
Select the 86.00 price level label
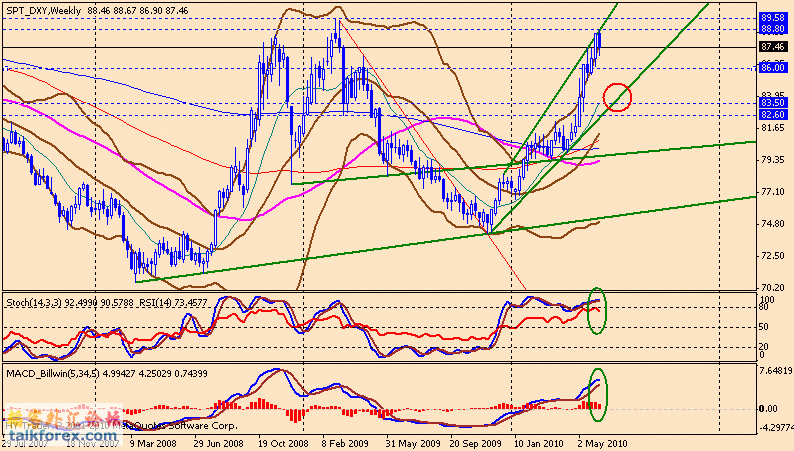point(772,67)
